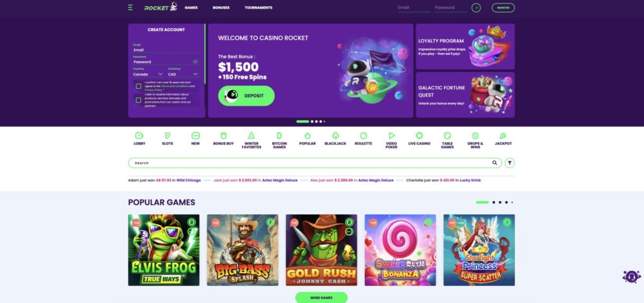Open the hamburger menu icon
The image size is (644, 303).
pyautogui.click(x=130, y=8)
